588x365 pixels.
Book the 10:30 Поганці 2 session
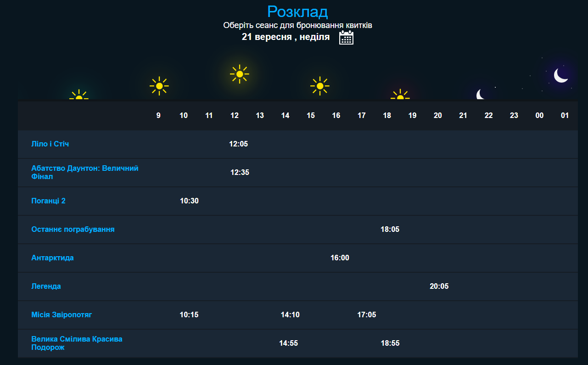[x=189, y=201]
